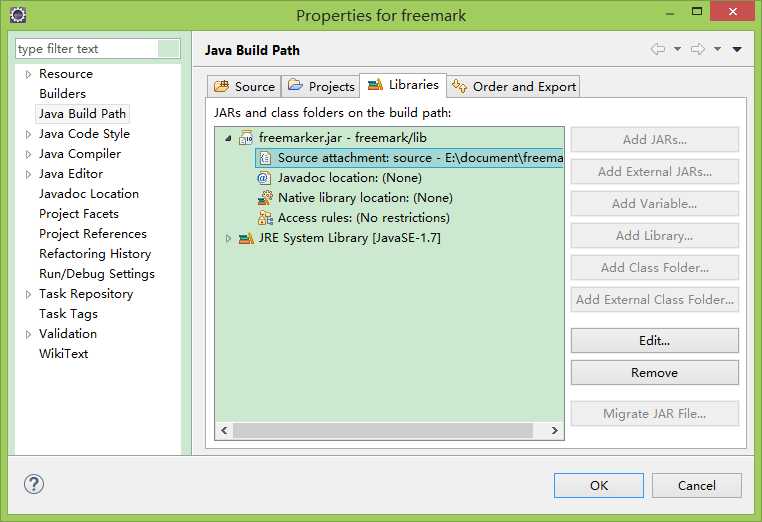Click the Source attachment document icon

[x=265, y=158]
